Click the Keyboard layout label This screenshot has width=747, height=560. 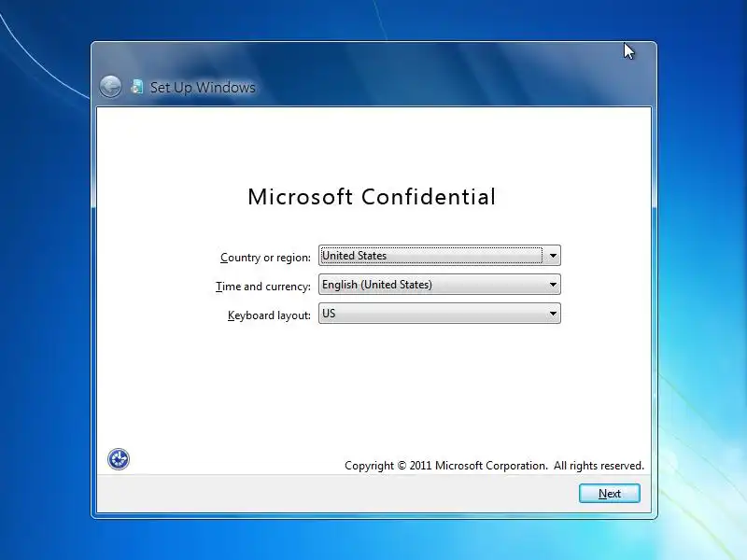269,315
